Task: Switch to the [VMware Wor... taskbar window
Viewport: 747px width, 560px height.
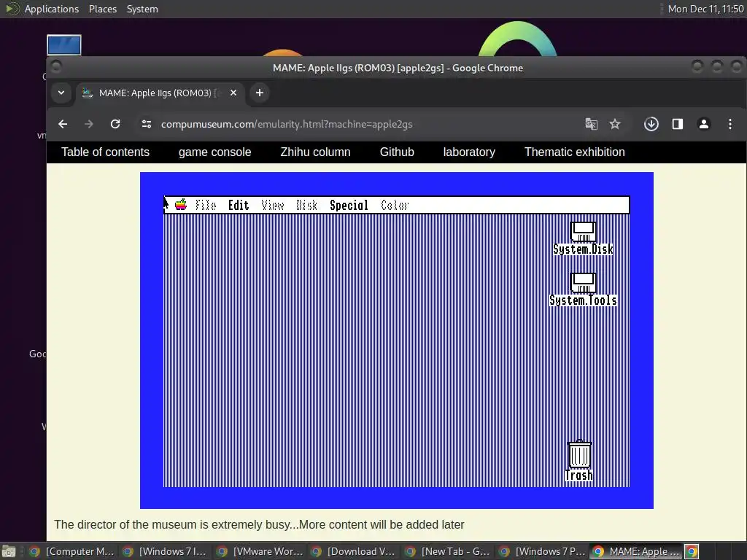Action: (259, 551)
